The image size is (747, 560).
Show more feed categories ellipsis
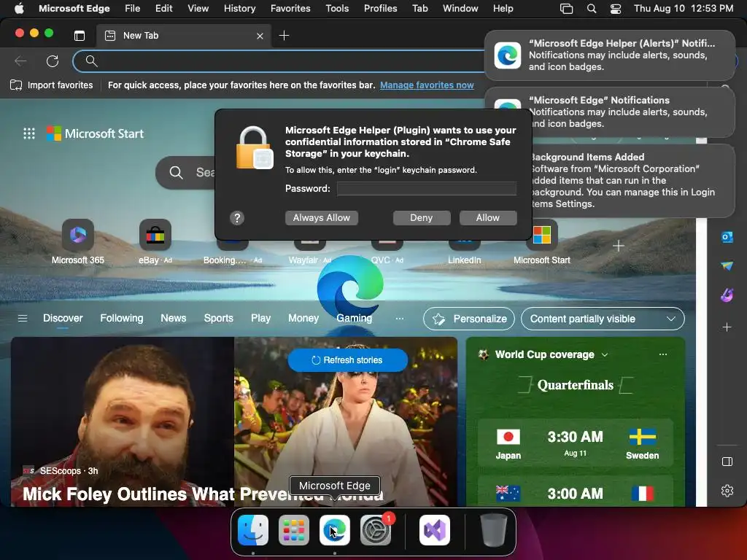pos(400,318)
